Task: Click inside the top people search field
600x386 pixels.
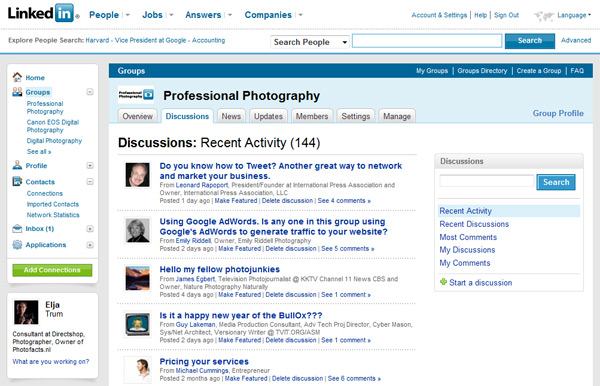Action: tap(427, 41)
